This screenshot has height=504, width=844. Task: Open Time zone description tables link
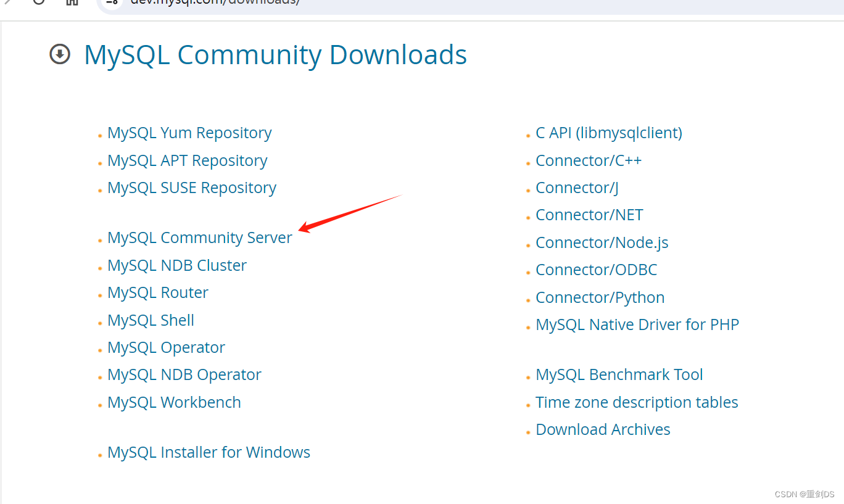(637, 402)
